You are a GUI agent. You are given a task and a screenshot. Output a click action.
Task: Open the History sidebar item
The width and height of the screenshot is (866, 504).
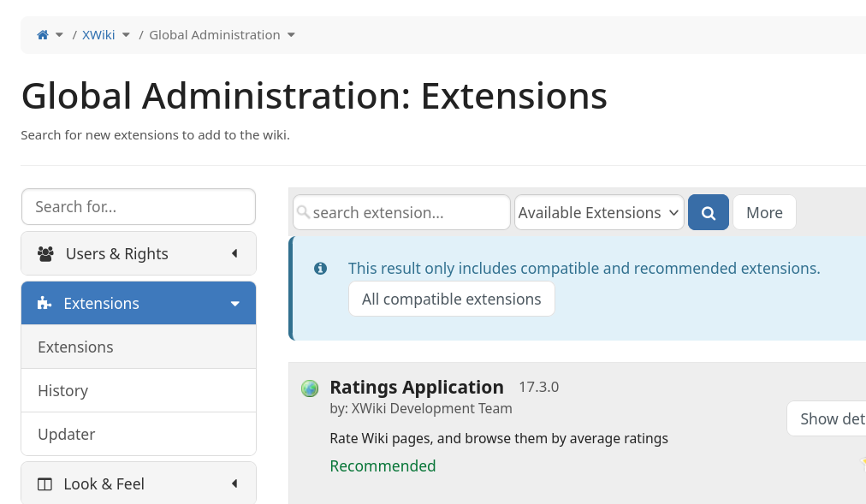[139, 390]
